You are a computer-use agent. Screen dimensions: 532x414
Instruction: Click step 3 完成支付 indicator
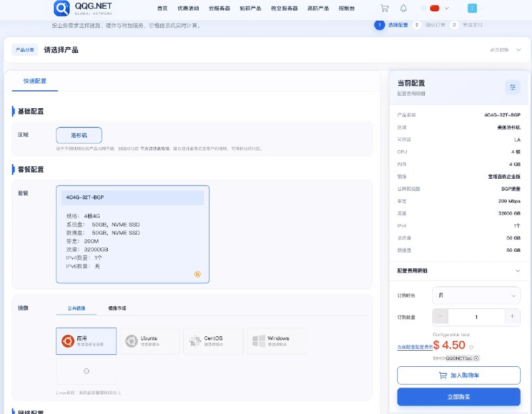[466, 25]
